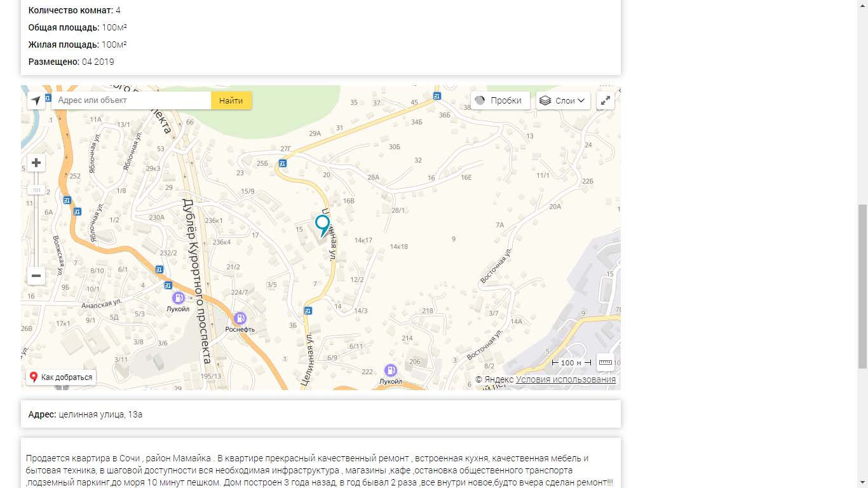Click the Лукойл station icon near Анапская street
This screenshot has height=488, width=868.
(x=180, y=297)
